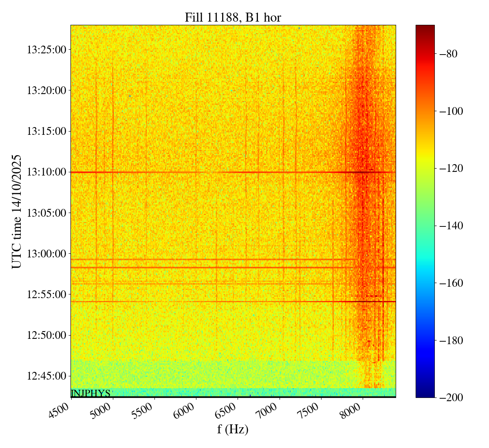489x448 pixels.
Task: Click the 13:10:00 time tick label
Action: [x=46, y=172]
